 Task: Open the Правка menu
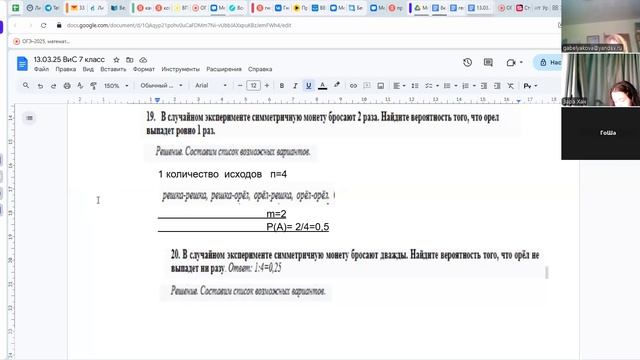pos(66,69)
